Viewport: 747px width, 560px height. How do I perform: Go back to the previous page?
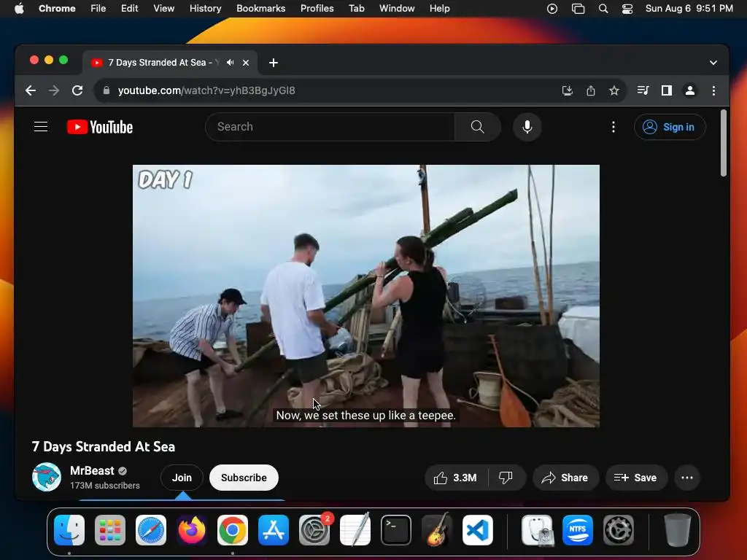coord(31,90)
